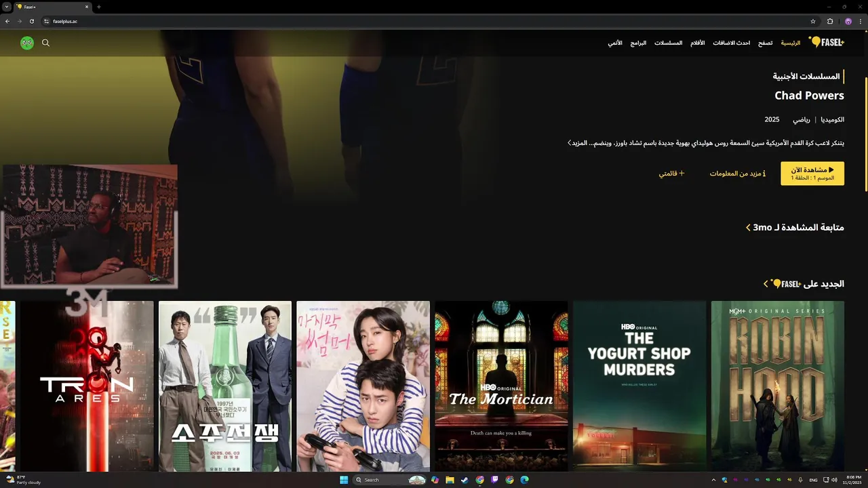
Task: Click the المسلسلات الأجنبية category heading
Action: tap(806, 77)
